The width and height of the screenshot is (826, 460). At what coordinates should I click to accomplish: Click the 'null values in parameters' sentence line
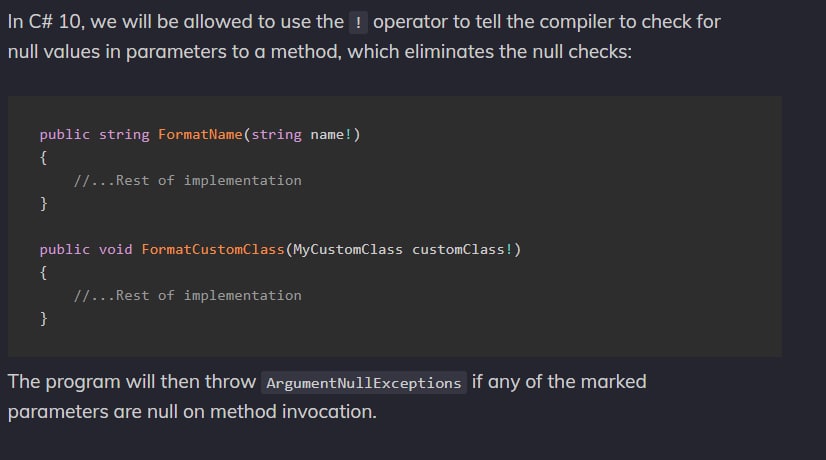click(319, 52)
